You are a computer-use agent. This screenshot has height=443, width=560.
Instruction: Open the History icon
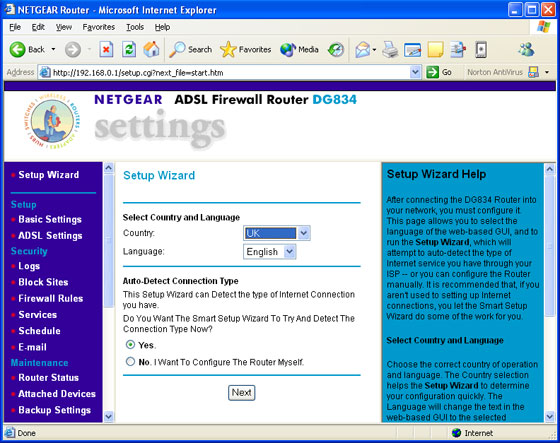[x=336, y=50]
